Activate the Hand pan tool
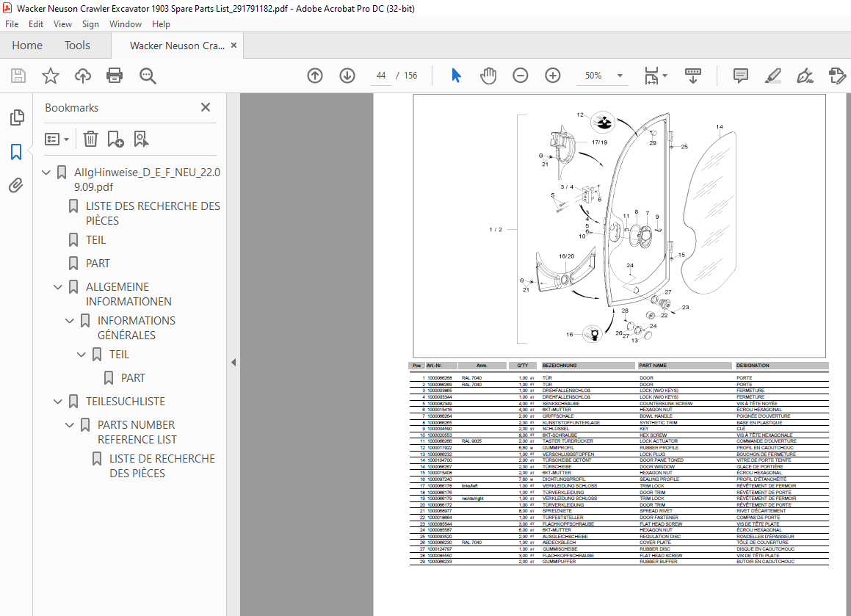 [x=488, y=76]
